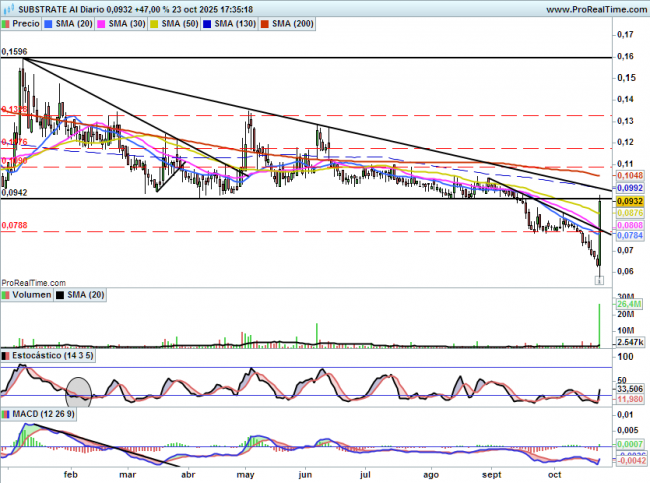Click the gray ellipse on the stochastic panel
650x483 pixels.
coord(81,390)
